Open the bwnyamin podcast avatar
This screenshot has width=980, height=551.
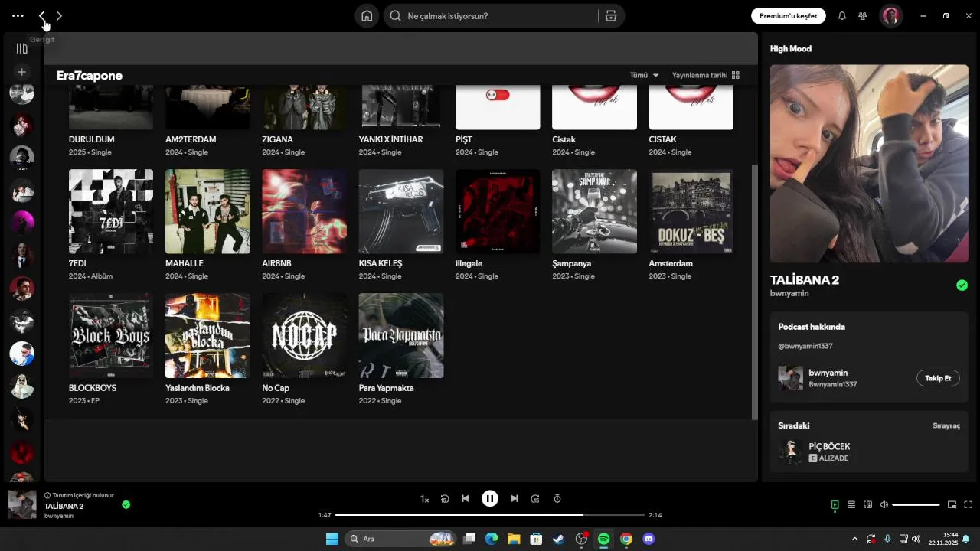791,378
